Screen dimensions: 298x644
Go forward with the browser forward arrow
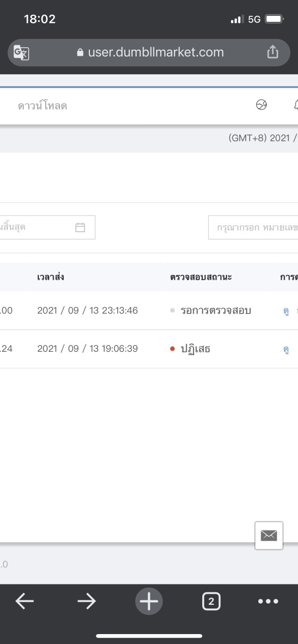(x=86, y=601)
